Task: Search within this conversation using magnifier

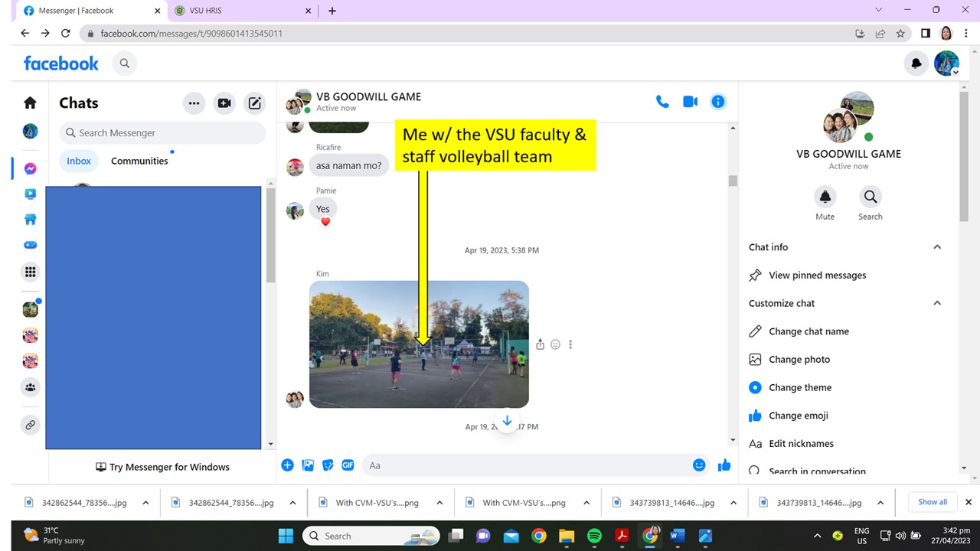Action: pyautogui.click(x=870, y=197)
